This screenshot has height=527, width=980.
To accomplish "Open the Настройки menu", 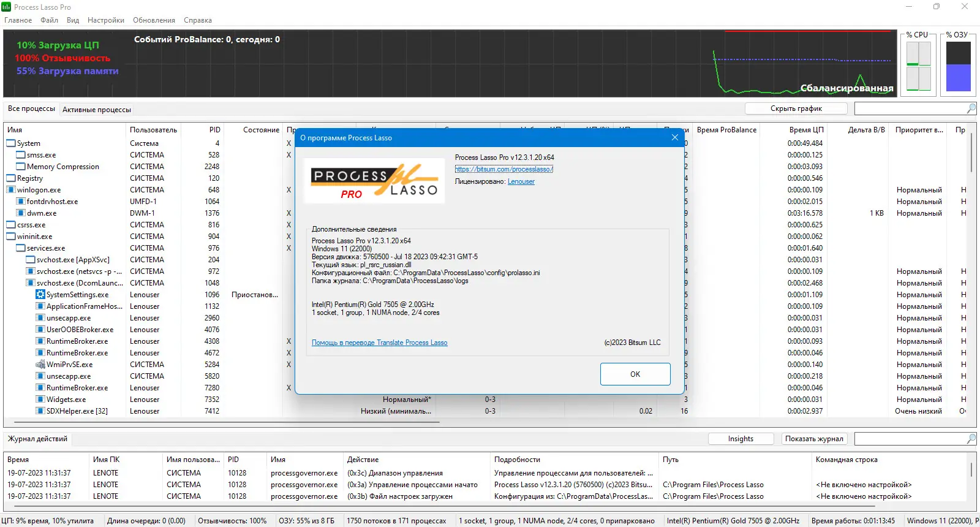I will [106, 20].
